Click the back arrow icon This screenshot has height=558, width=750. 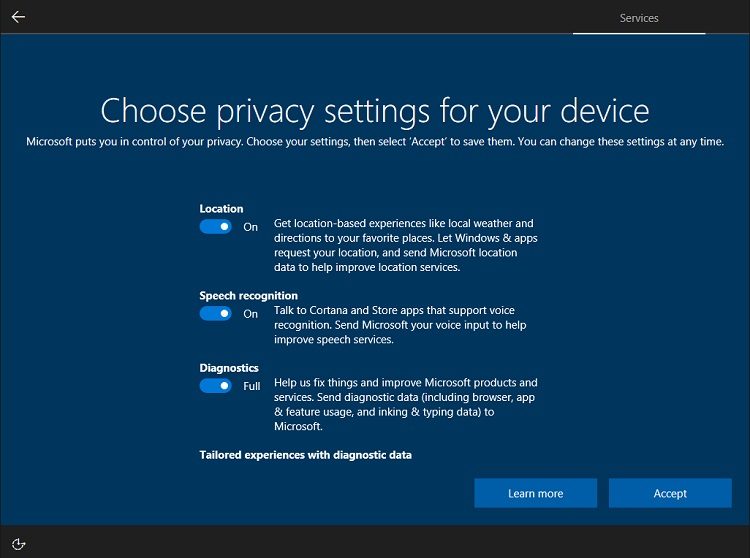point(18,17)
